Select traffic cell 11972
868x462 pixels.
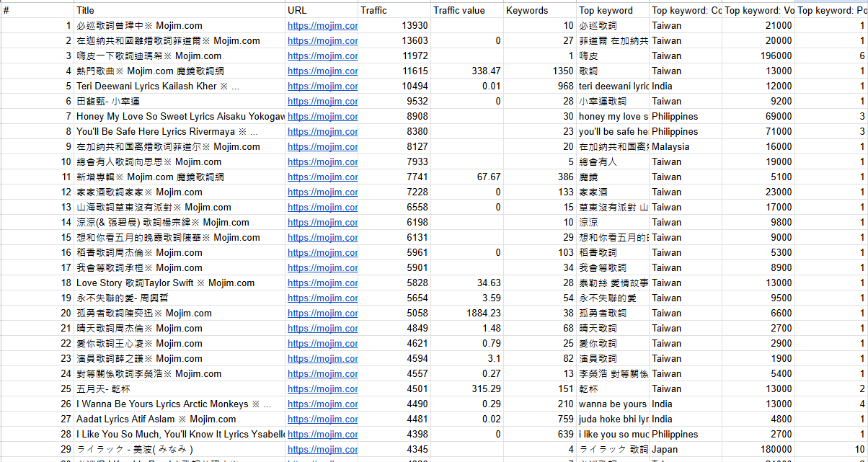(394, 55)
